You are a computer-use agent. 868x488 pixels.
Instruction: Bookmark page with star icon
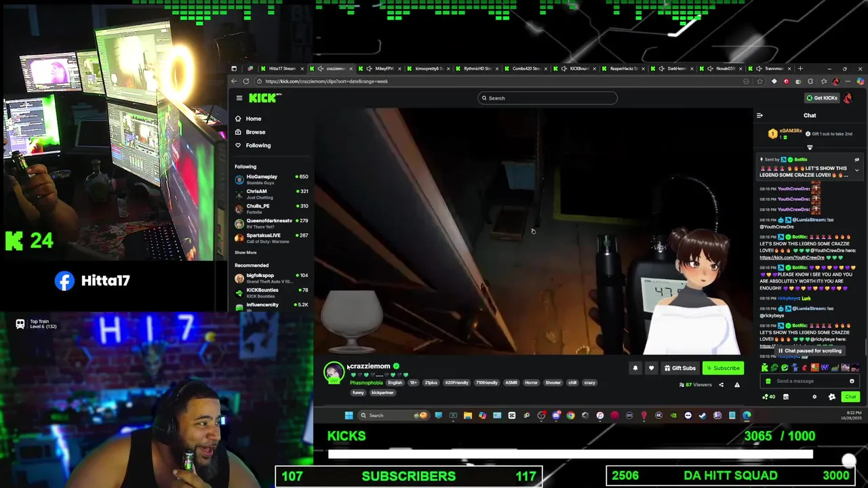coord(759,81)
